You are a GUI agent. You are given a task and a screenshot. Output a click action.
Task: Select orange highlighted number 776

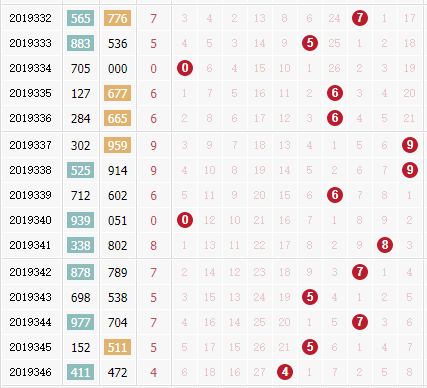[117, 18]
